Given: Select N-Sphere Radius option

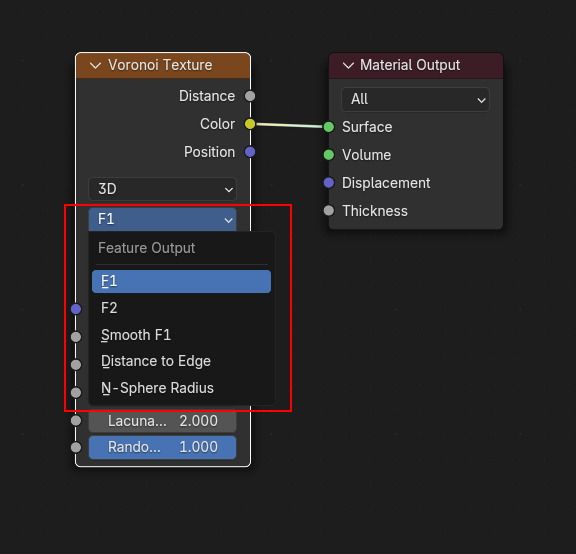Looking at the screenshot, I should tap(181, 388).
